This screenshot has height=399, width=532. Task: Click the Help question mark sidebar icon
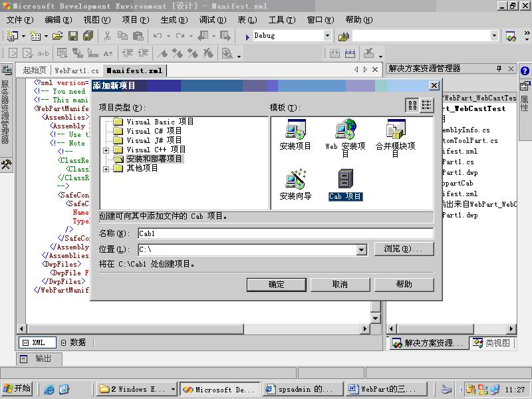[x=525, y=70]
